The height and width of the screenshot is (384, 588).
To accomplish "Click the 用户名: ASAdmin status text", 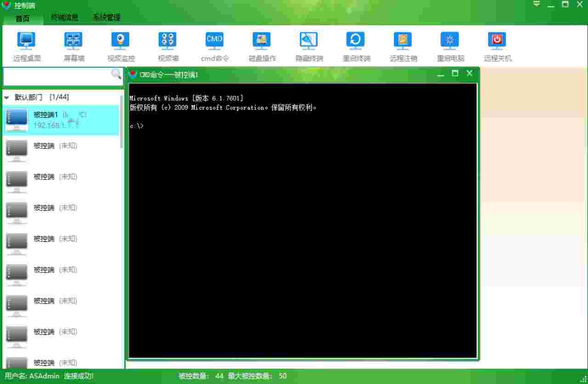I will coord(32,376).
